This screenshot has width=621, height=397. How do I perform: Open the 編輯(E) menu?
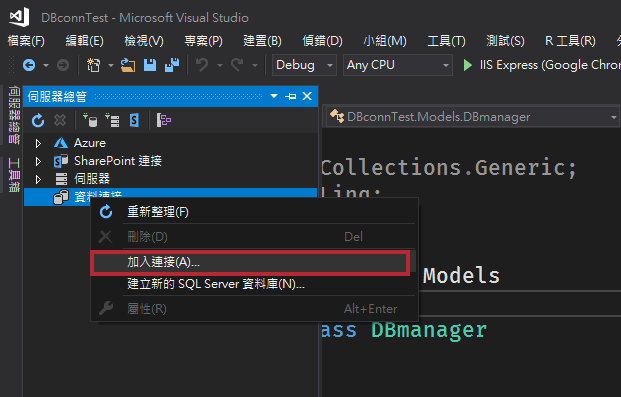coord(84,41)
